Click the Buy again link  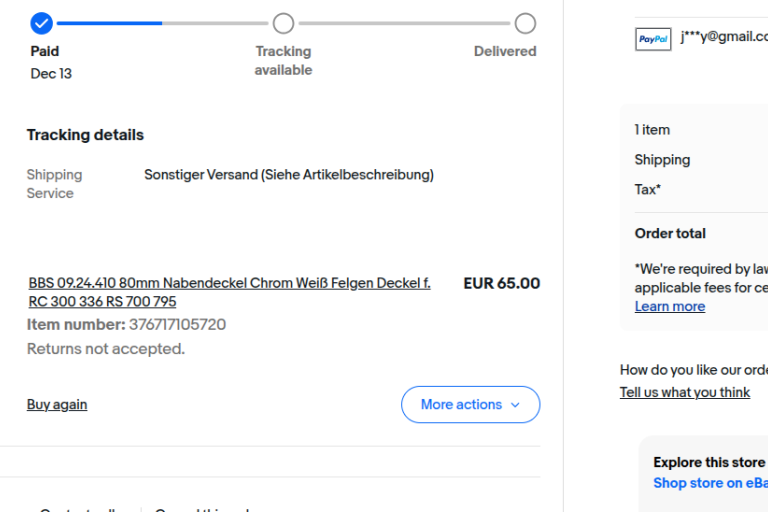click(57, 405)
